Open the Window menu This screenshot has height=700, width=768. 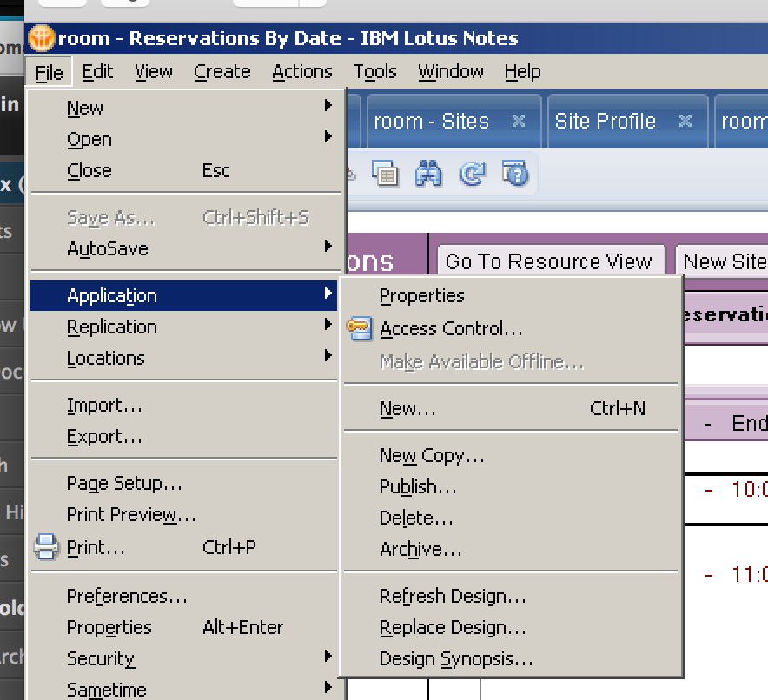(x=451, y=72)
